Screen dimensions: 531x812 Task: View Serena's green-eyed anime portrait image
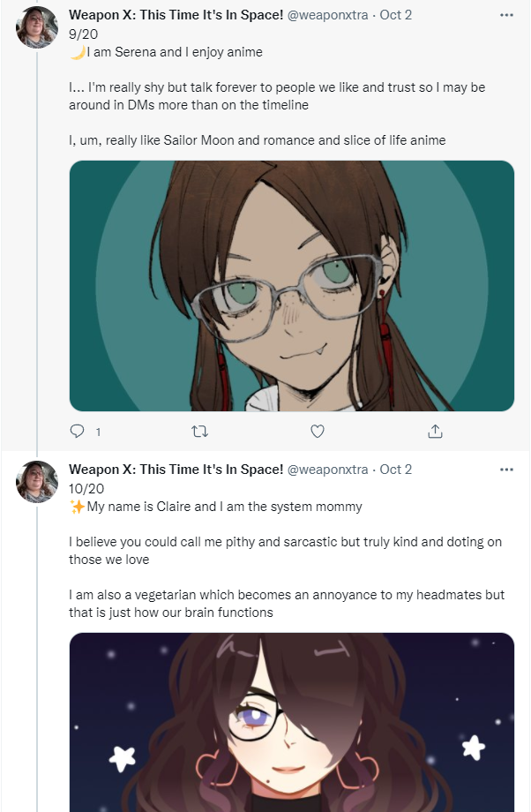tap(292, 286)
